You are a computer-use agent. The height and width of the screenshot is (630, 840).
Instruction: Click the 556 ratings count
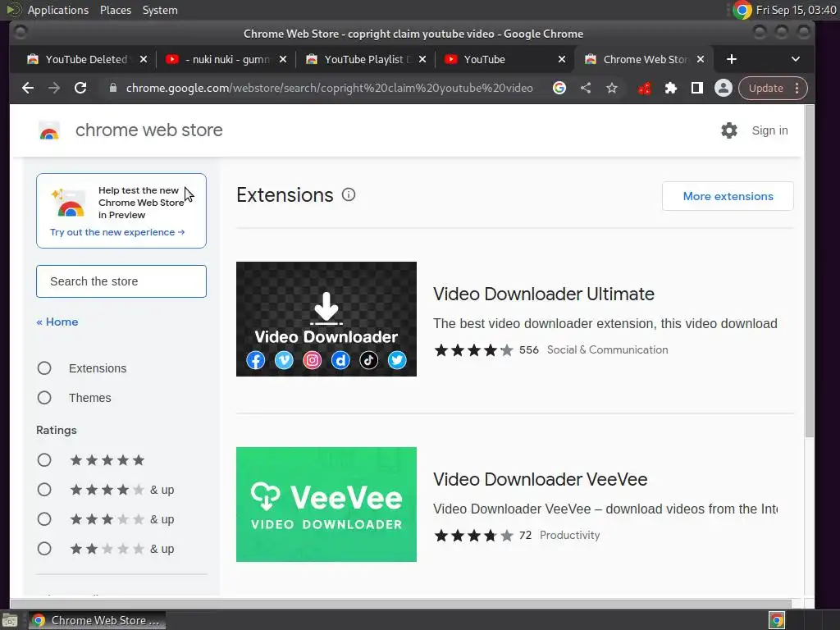529,349
